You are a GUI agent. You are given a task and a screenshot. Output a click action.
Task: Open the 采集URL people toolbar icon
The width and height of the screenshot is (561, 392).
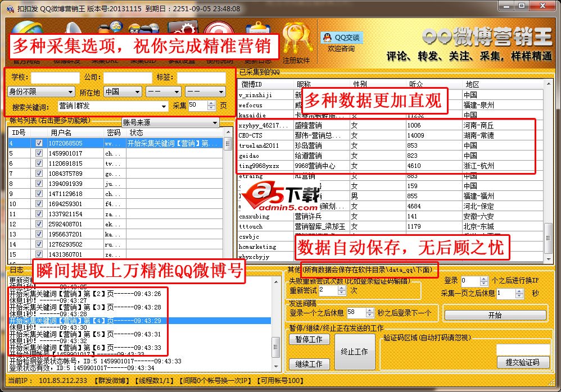pyautogui.click(x=111, y=28)
